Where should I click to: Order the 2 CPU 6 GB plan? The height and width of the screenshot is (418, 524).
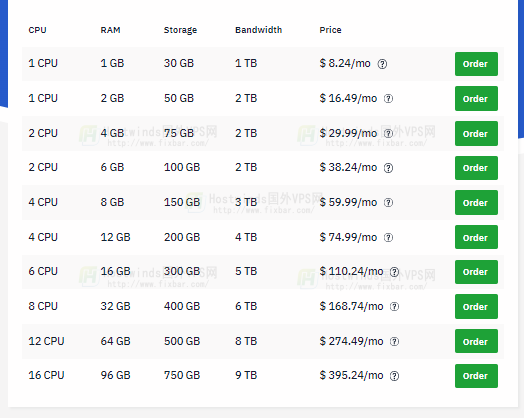[476, 168]
